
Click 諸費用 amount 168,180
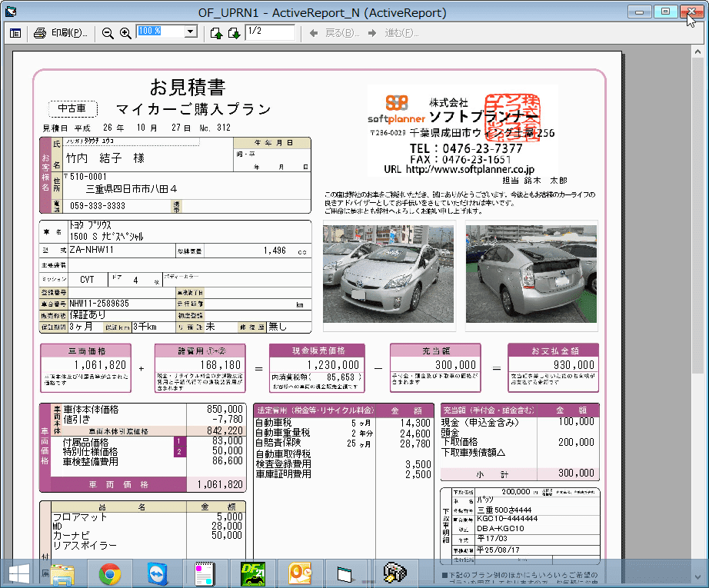pyautogui.click(x=221, y=365)
